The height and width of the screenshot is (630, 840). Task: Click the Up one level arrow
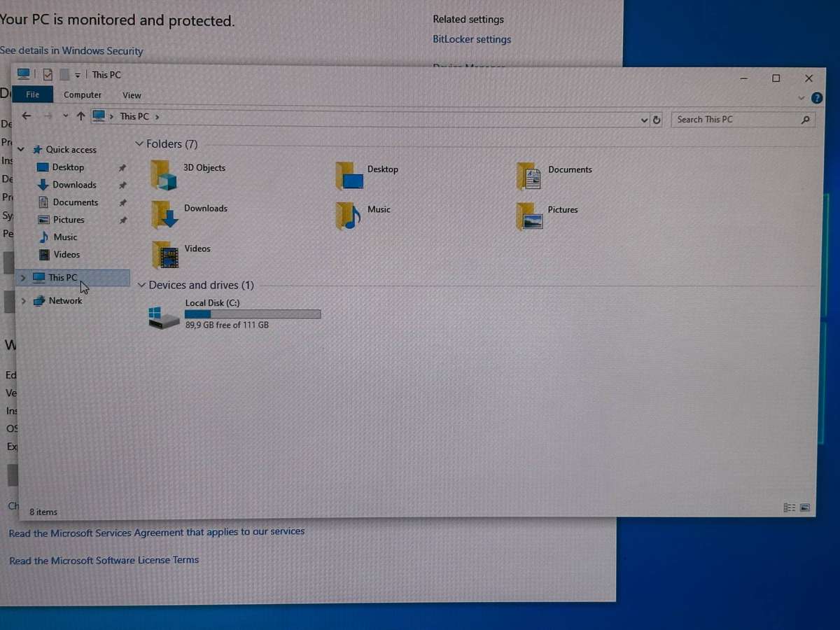[80, 116]
